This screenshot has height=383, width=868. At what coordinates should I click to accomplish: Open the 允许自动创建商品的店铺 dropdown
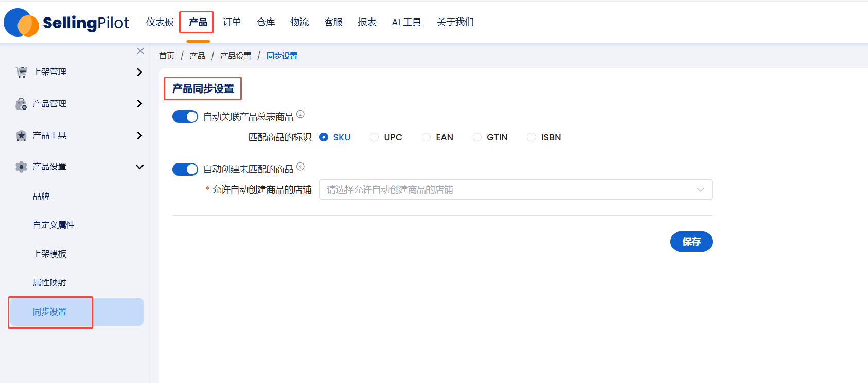pos(515,190)
